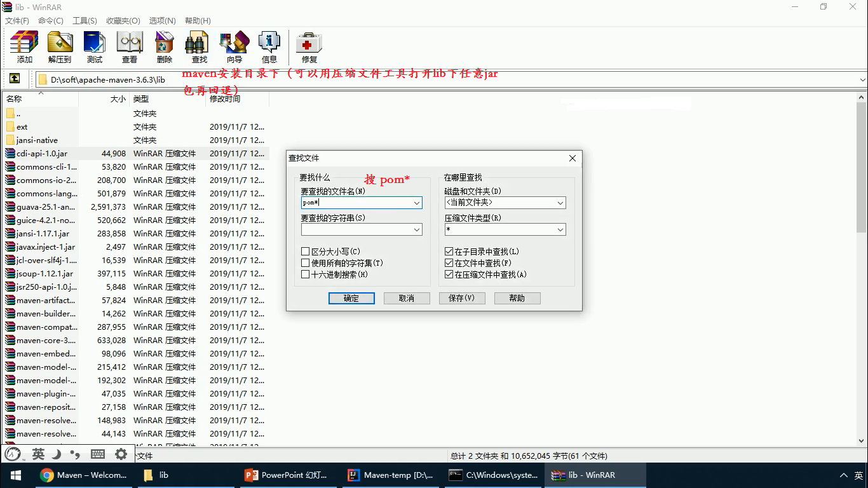This screenshot has width=868, height=488.
Task: Select the commons-io-2... jar row
Action: (x=136, y=180)
